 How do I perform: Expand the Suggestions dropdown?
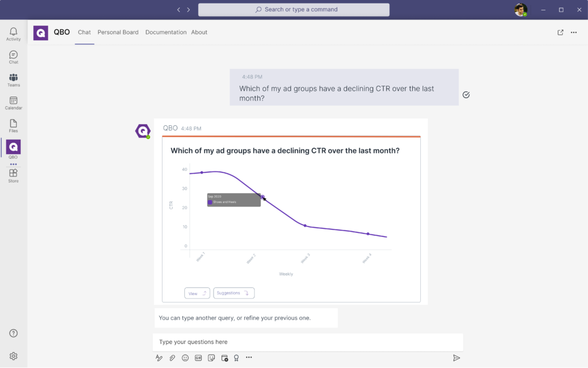234,293
